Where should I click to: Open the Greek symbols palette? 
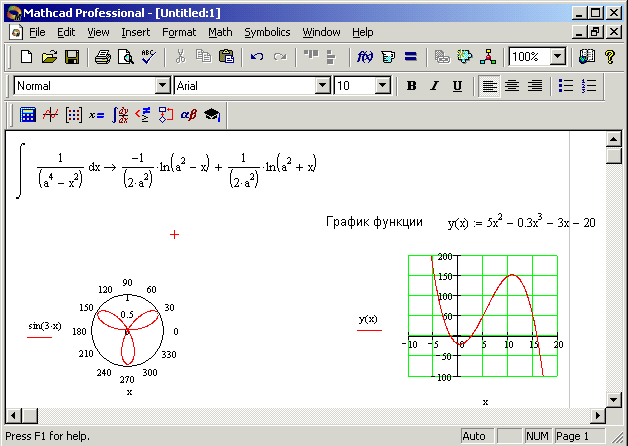(x=188, y=115)
